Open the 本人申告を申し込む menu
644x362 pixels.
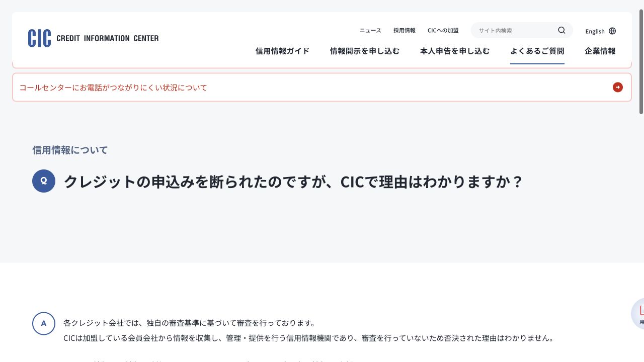[x=455, y=51]
